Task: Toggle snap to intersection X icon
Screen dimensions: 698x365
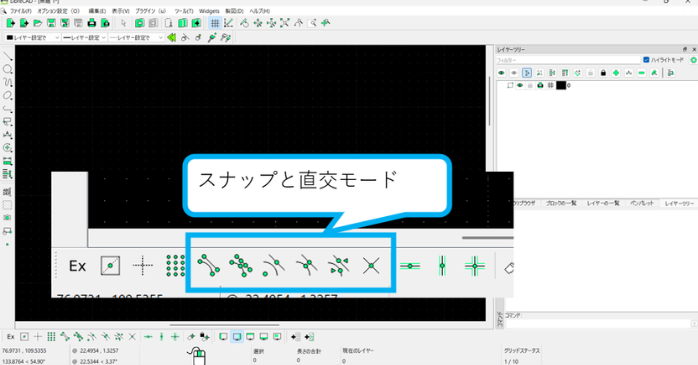Action: click(132, 337)
